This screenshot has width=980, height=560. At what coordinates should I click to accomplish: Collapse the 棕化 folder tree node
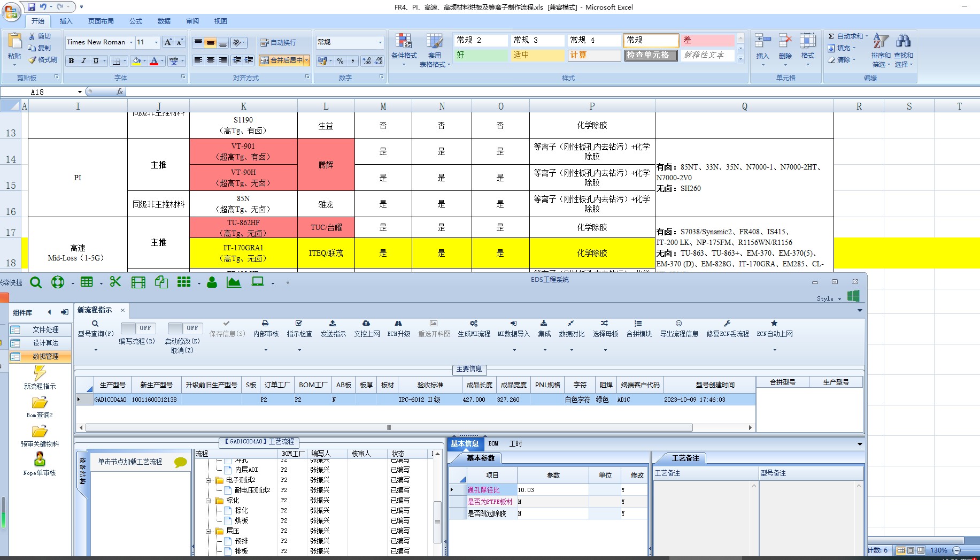tap(209, 501)
